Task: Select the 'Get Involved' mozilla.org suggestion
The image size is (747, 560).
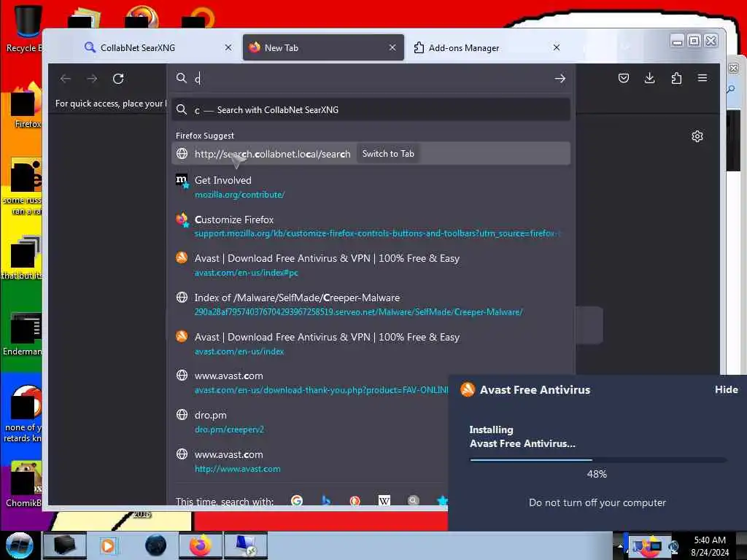Action: [x=371, y=187]
